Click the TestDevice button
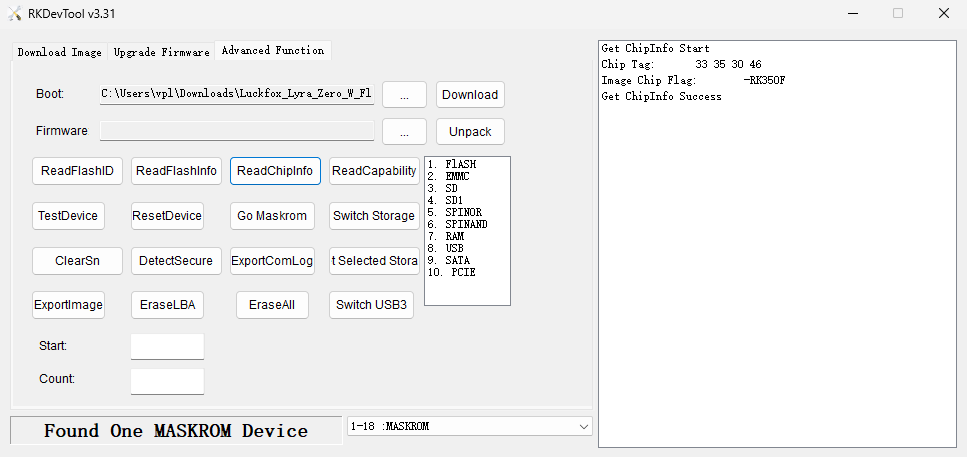This screenshot has height=457, width=967. (x=68, y=216)
